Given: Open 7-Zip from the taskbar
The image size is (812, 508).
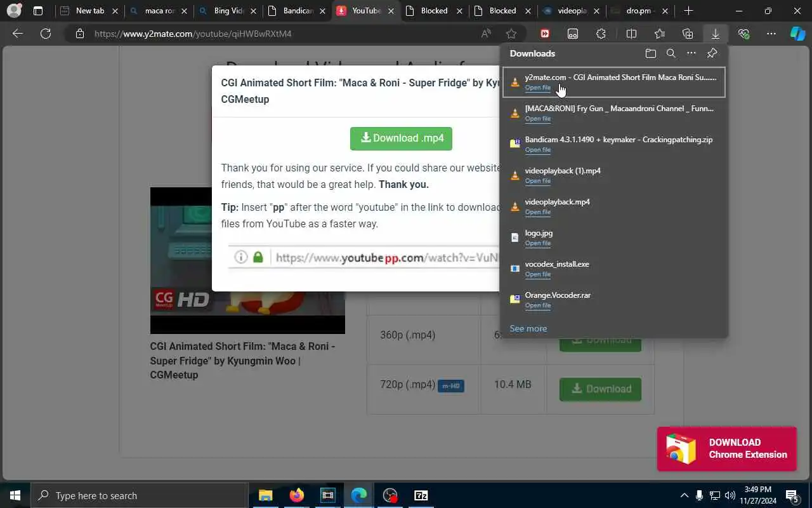Looking at the screenshot, I should (421, 495).
